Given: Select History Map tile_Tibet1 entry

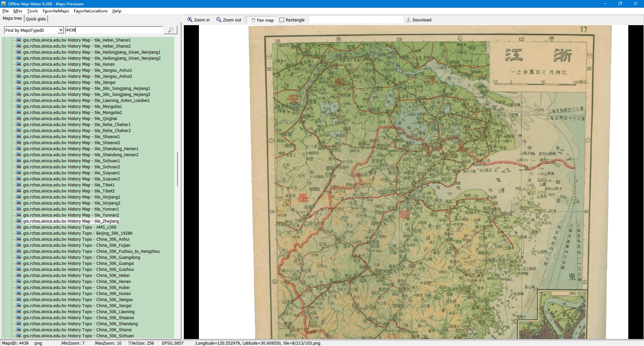Looking at the screenshot, I should pos(69,185).
